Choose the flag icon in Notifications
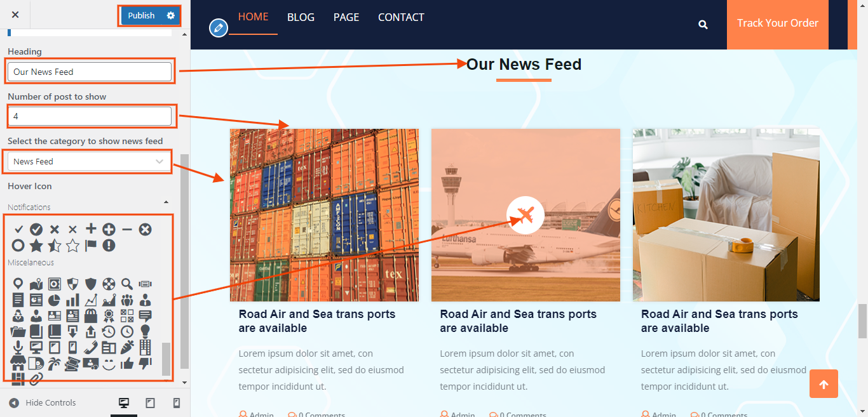 (x=91, y=246)
